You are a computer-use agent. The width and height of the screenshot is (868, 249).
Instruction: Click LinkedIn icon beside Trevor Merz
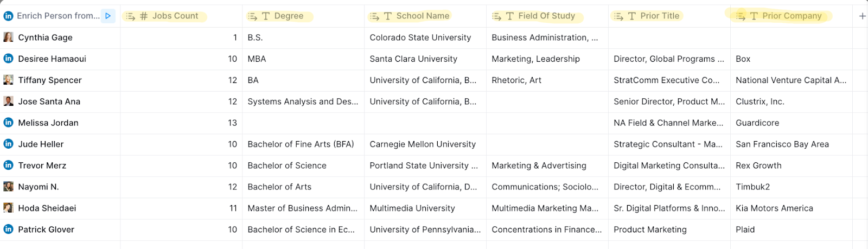coord(9,165)
